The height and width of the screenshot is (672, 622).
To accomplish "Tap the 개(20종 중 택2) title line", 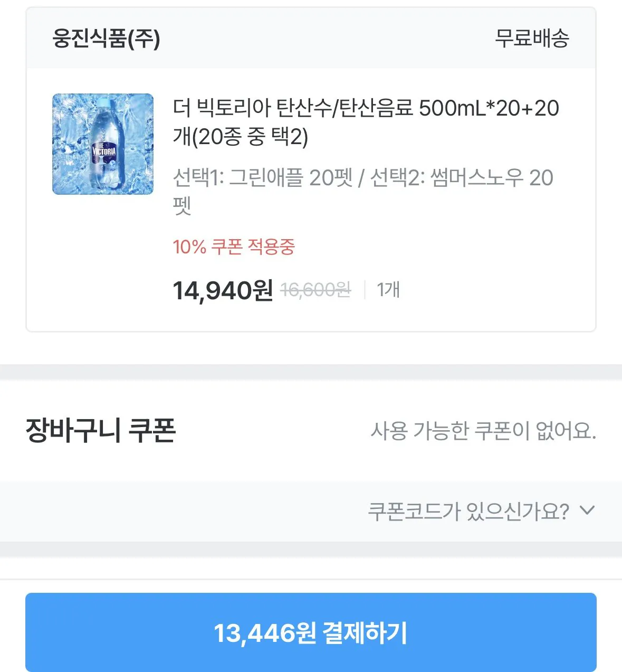I will [241, 137].
